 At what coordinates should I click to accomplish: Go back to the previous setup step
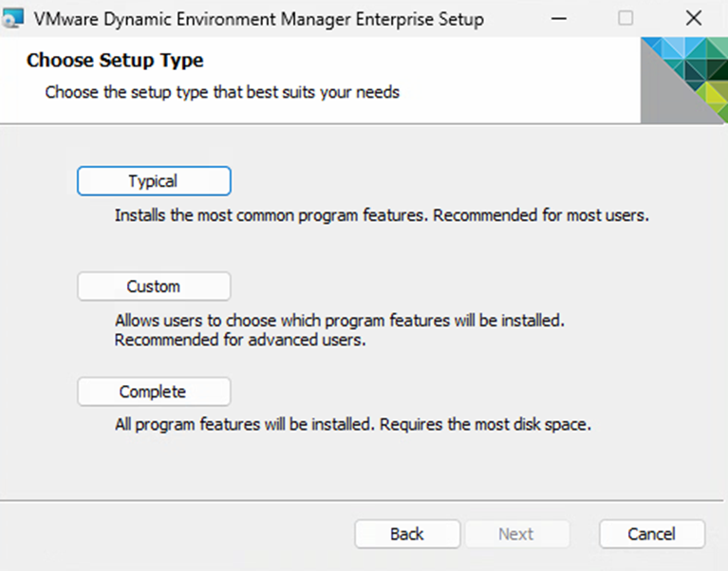[x=407, y=534]
